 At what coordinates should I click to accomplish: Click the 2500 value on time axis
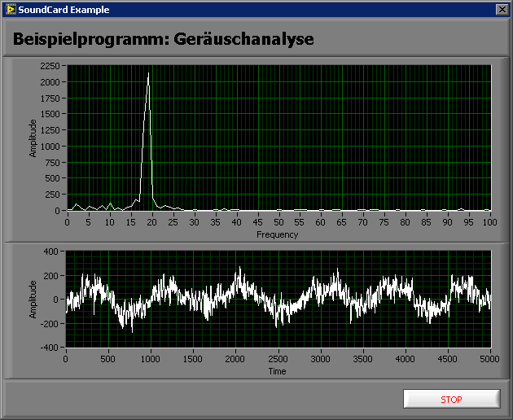point(278,359)
